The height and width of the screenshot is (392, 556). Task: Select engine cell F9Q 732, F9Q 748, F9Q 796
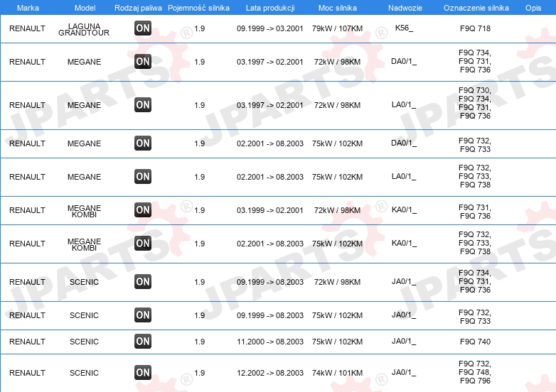(475, 372)
